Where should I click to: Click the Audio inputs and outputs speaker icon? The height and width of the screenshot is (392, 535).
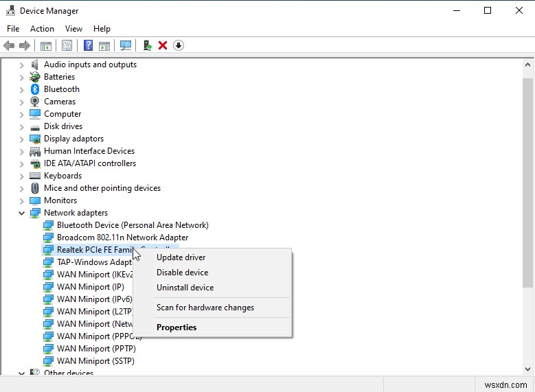click(x=35, y=65)
